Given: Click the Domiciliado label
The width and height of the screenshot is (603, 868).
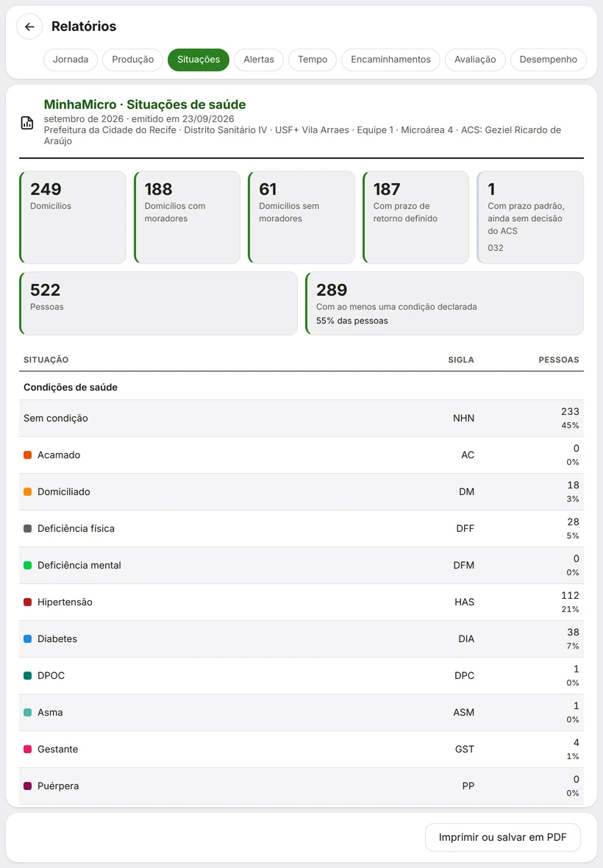Looking at the screenshot, I should [x=64, y=491].
